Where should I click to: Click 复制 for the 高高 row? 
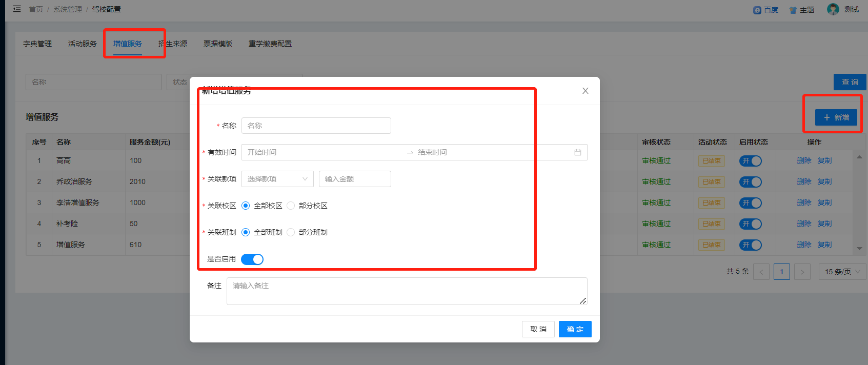[824, 160]
